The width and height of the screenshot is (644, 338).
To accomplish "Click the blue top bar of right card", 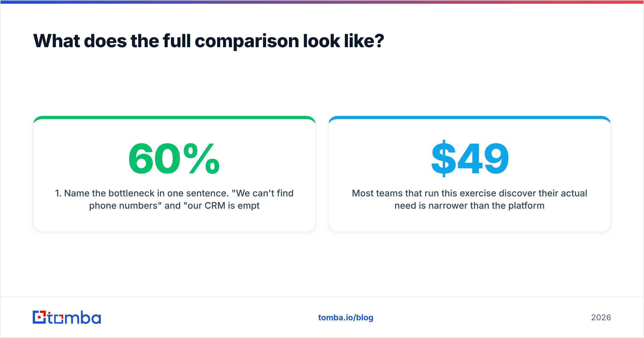I will pyautogui.click(x=470, y=117).
